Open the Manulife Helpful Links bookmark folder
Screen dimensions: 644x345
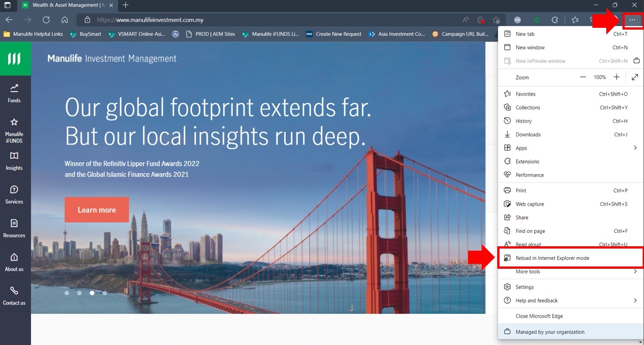[x=33, y=34]
